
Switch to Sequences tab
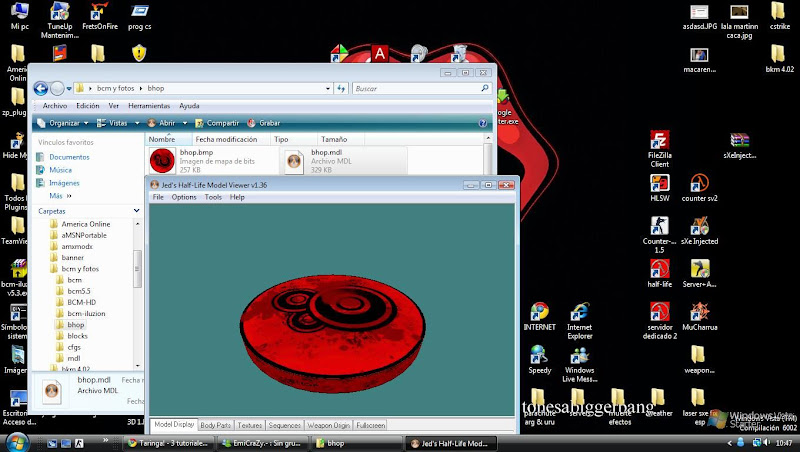pos(284,425)
